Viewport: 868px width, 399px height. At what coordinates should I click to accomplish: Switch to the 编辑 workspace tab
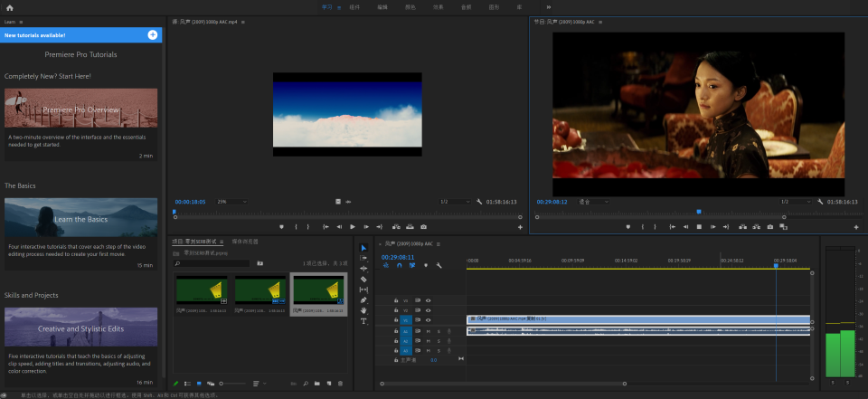coord(382,7)
